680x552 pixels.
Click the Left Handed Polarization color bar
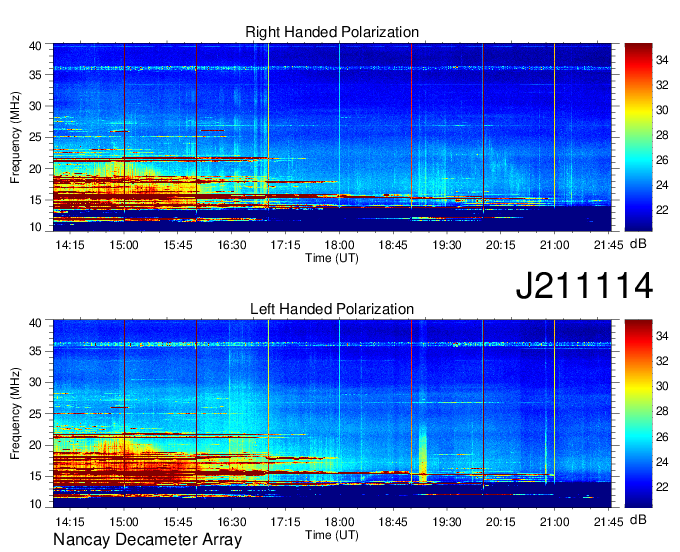pos(638,414)
